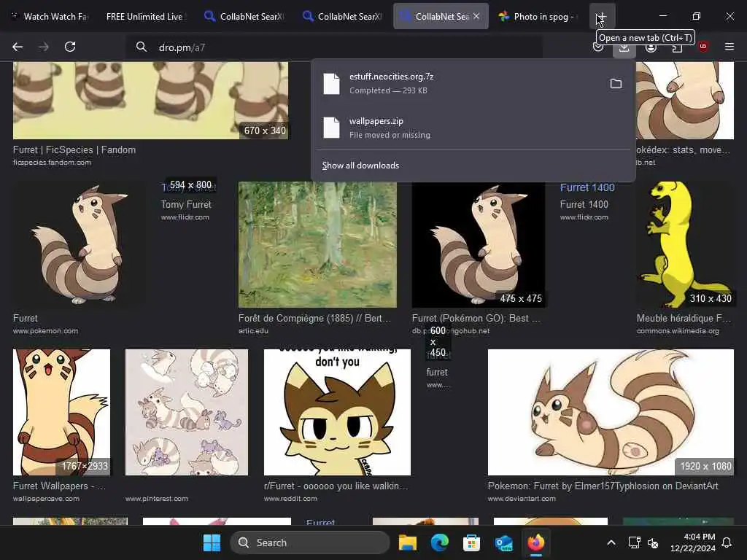Open the Furret 1400 flickr link
The width and height of the screenshot is (747, 560).
point(587,187)
